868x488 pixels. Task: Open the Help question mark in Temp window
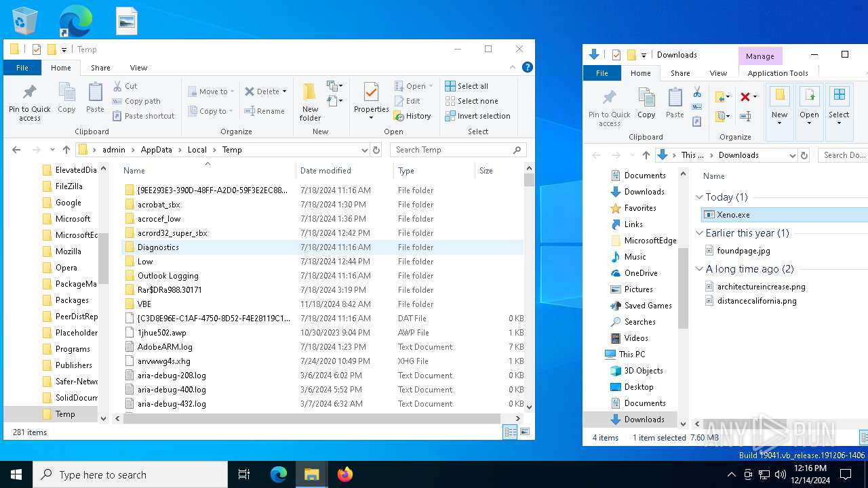[528, 67]
